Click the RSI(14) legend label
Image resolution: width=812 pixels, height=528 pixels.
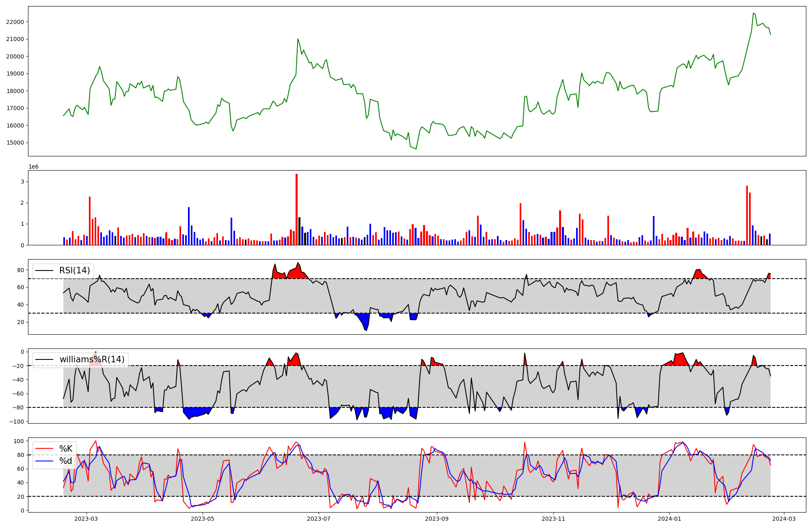tap(75, 270)
